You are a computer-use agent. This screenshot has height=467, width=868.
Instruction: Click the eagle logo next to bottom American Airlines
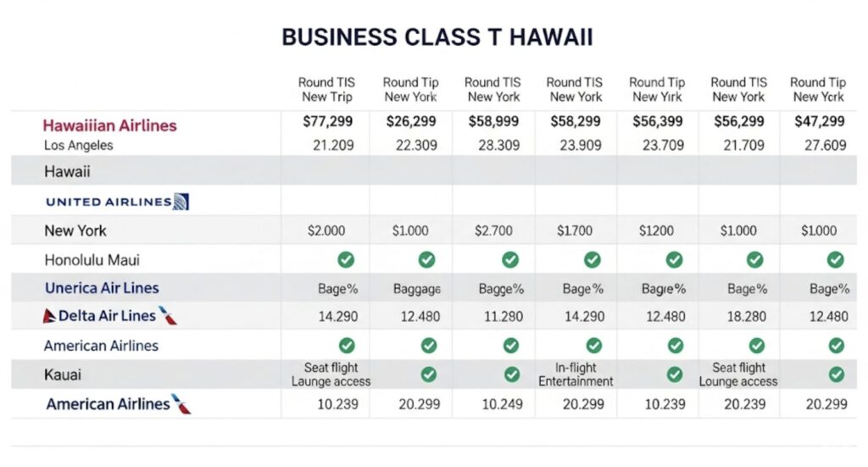(x=181, y=404)
